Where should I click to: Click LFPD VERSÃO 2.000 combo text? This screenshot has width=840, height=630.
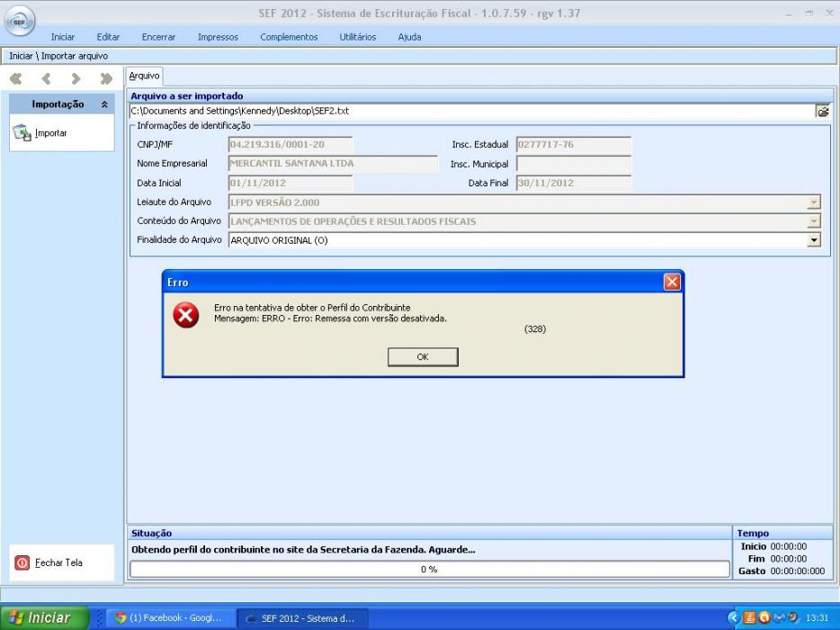click(x=275, y=202)
